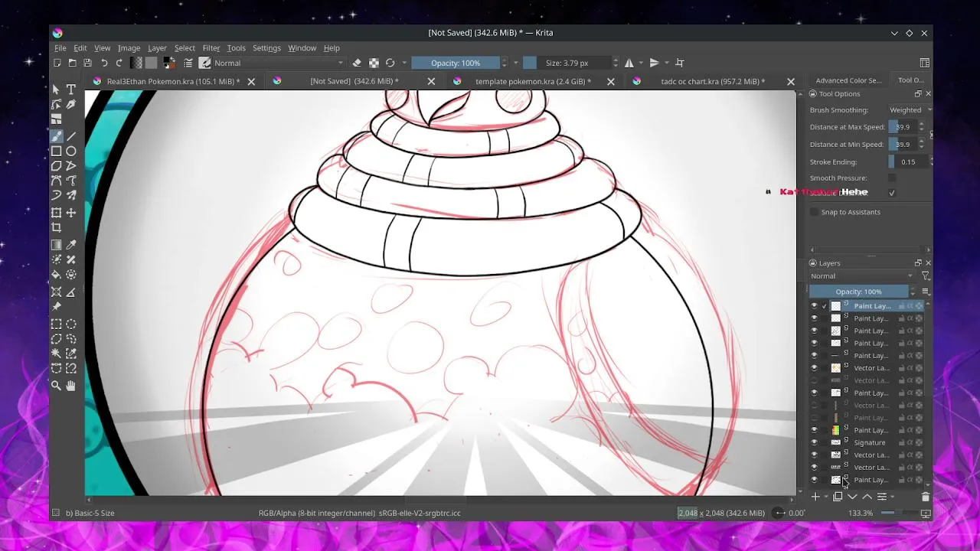The image size is (980, 551).
Task: Close the tadc oc chart.kra tab
Action: click(791, 81)
